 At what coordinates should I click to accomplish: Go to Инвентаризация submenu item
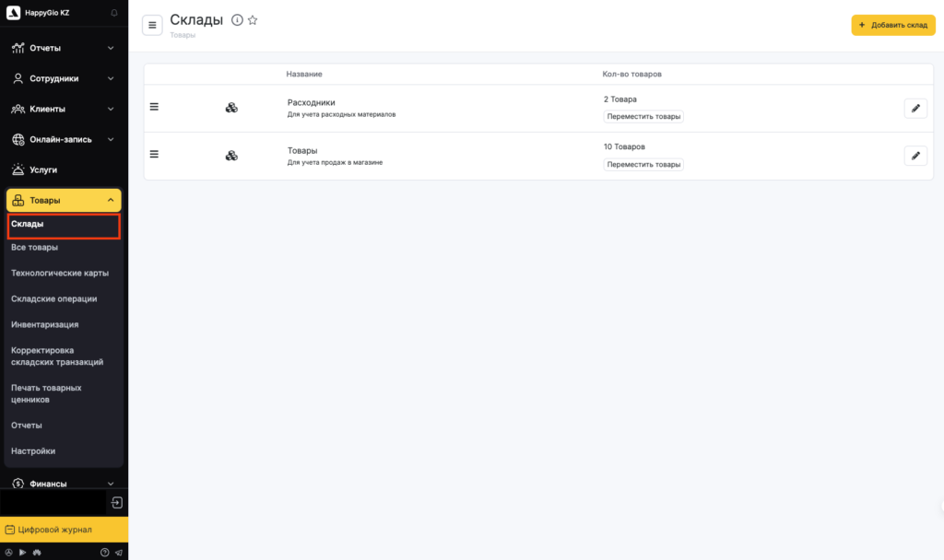click(44, 324)
